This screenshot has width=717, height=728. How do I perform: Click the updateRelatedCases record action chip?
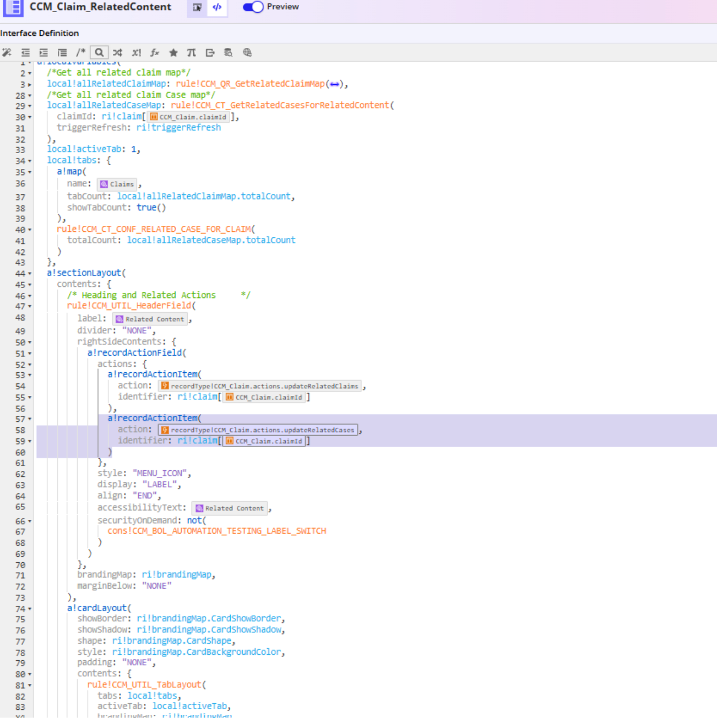(258, 430)
